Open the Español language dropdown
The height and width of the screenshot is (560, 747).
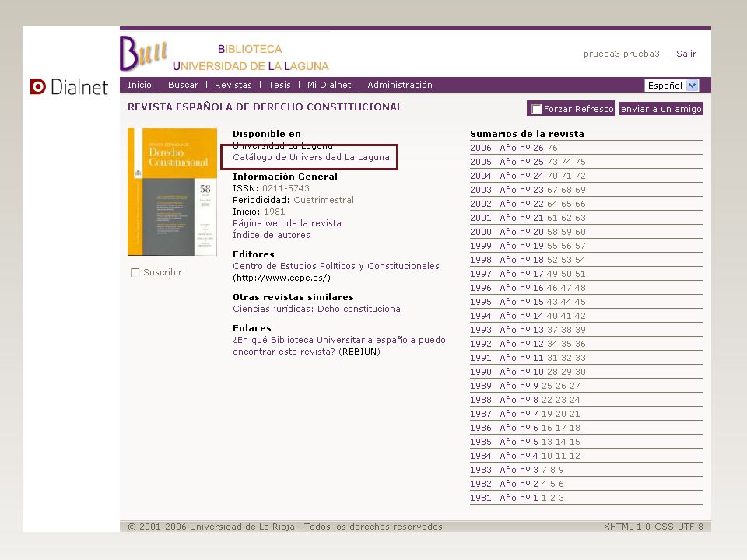tap(672, 86)
